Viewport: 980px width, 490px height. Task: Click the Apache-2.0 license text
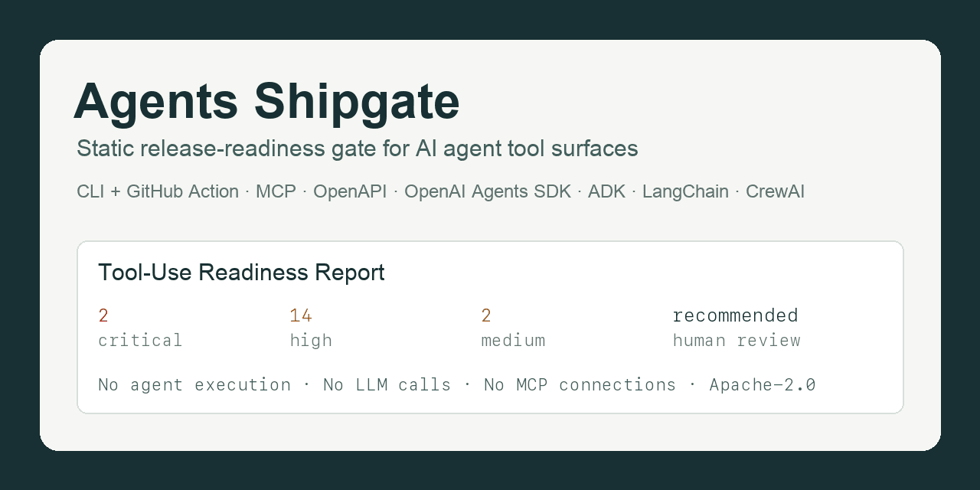(x=763, y=385)
